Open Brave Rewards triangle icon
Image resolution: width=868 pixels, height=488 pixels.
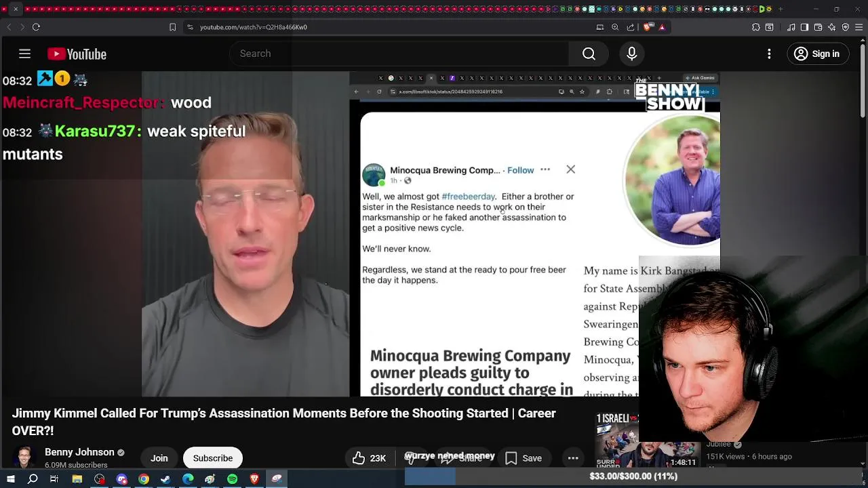pyautogui.click(x=662, y=27)
